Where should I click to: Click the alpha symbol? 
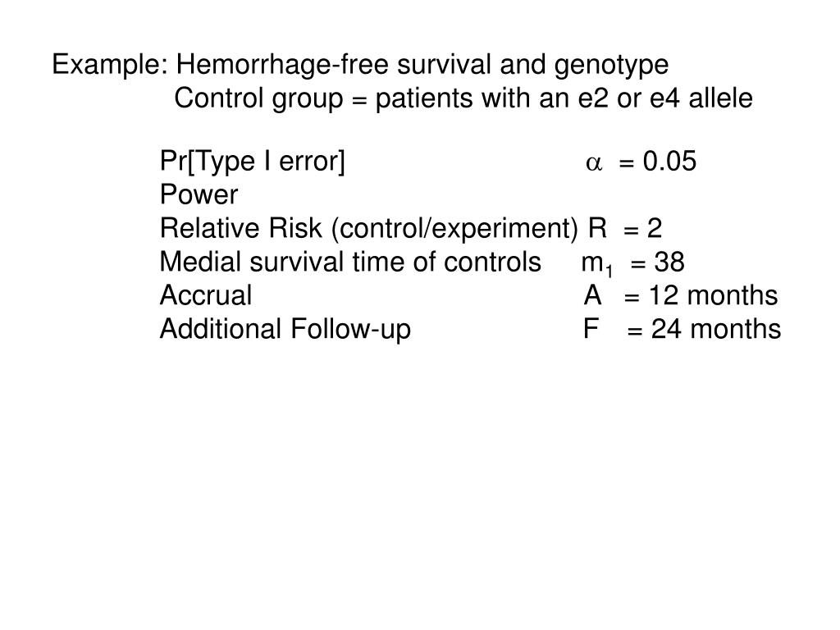point(594,163)
